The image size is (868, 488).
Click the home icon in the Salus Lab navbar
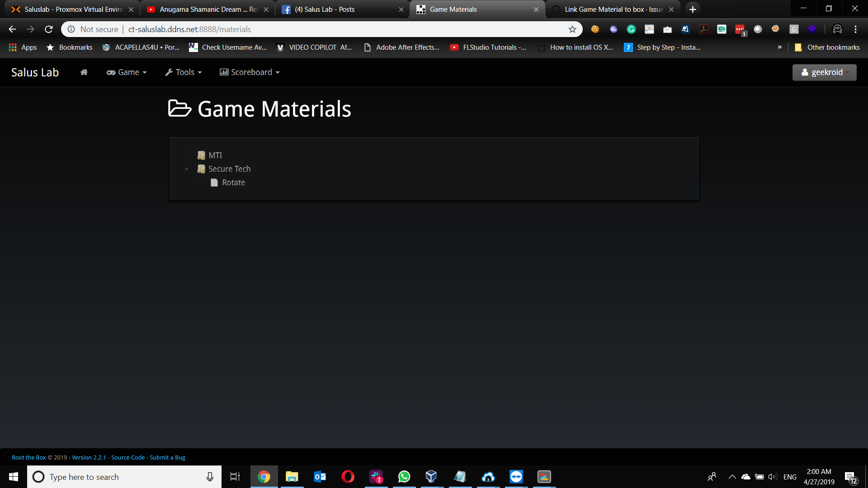click(x=84, y=72)
